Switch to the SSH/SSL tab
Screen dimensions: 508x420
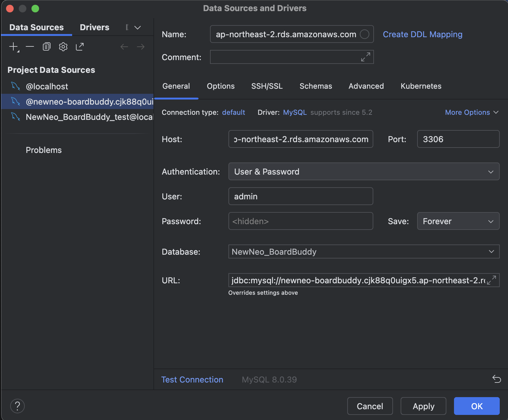point(267,86)
